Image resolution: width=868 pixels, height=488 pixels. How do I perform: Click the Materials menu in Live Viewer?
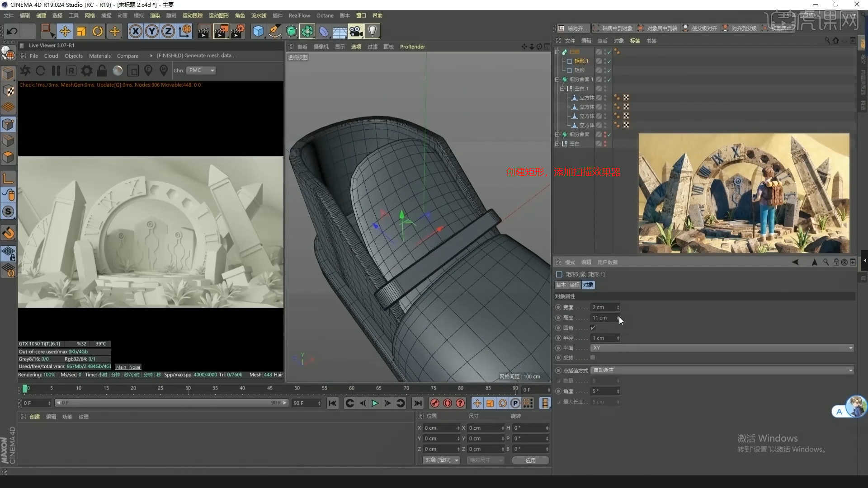(x=99, y=56)
